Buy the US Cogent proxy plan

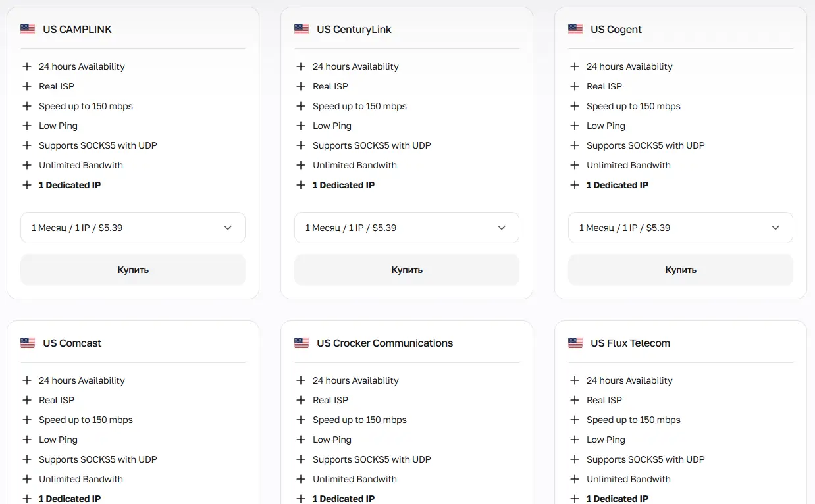(681, 270)
